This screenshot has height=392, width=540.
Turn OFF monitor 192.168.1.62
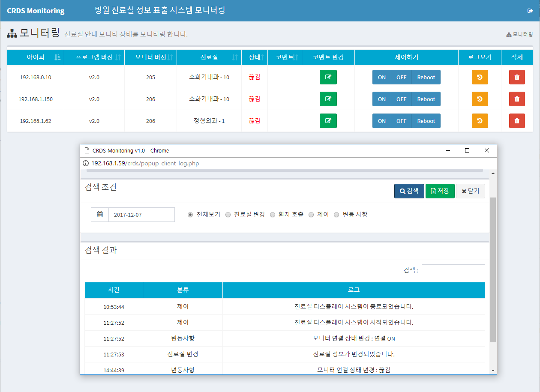tap(402, 121)
